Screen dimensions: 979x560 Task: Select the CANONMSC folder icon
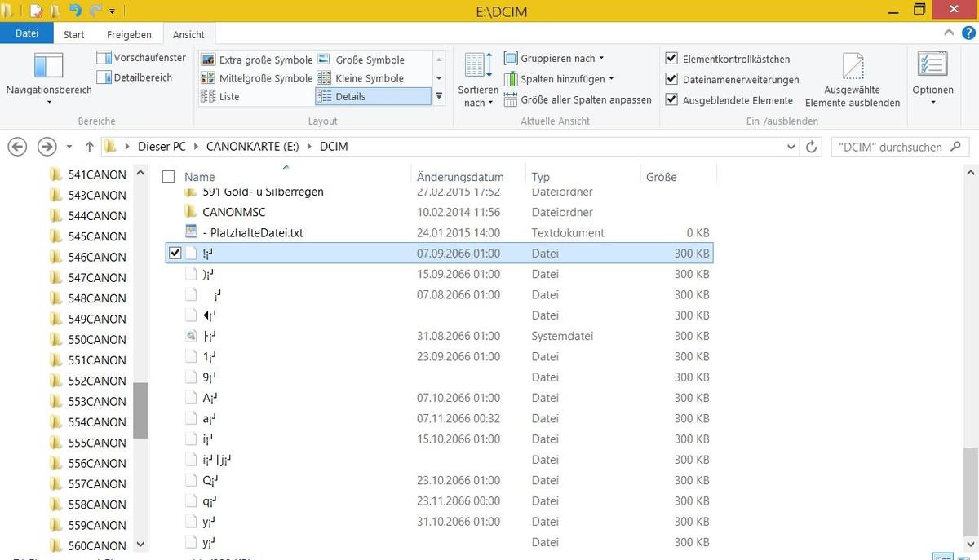(191, 212)
